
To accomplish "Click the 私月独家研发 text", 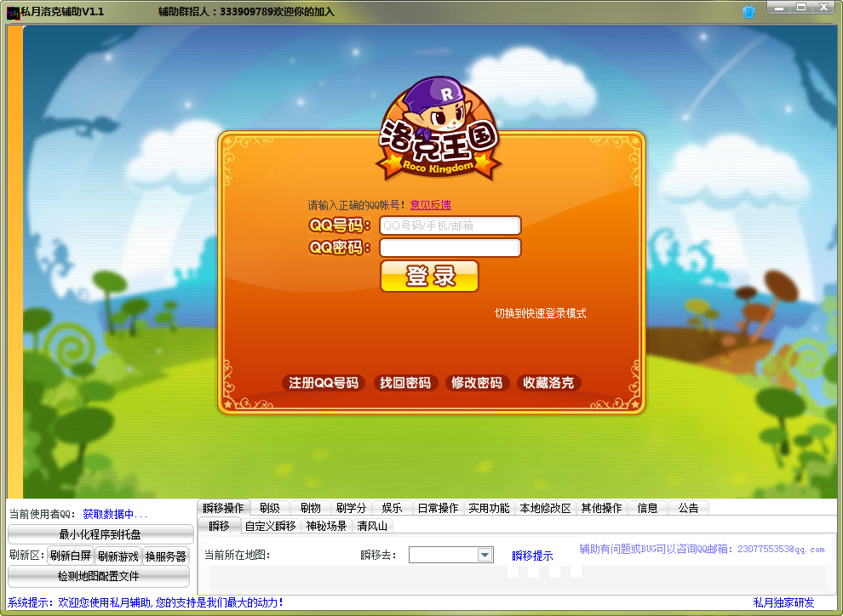I will pyautogui.click(x=784, y=602).
